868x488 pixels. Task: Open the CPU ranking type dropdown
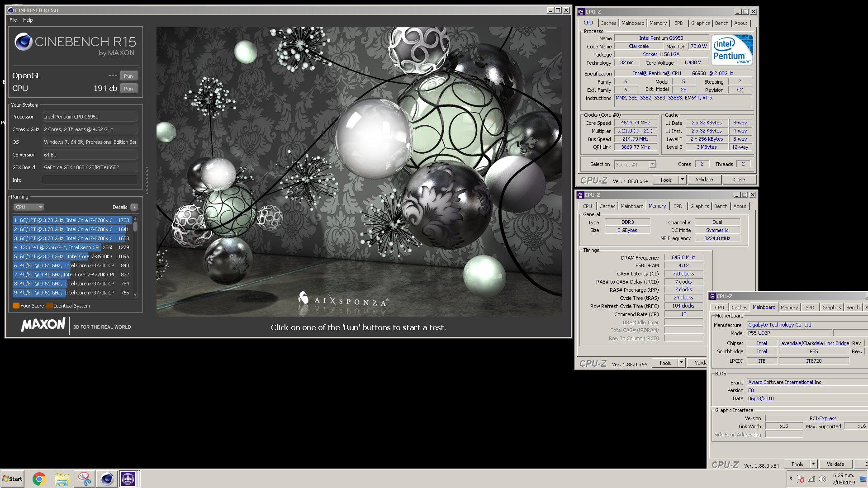click(x=28, y=207)
